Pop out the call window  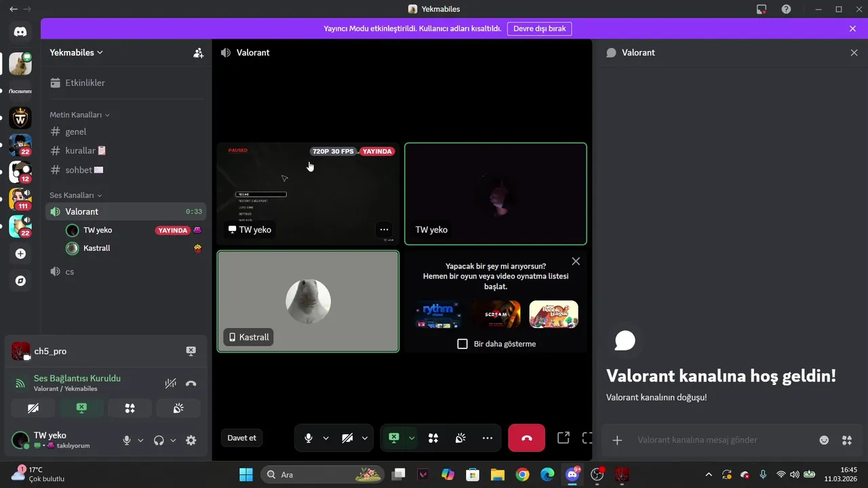[563, 438]
